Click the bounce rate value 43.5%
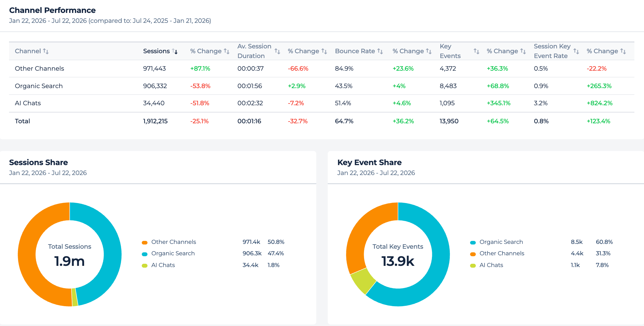The width and height of the screenshot is (644, 326). pyautogui.click(x=344, y=86)
